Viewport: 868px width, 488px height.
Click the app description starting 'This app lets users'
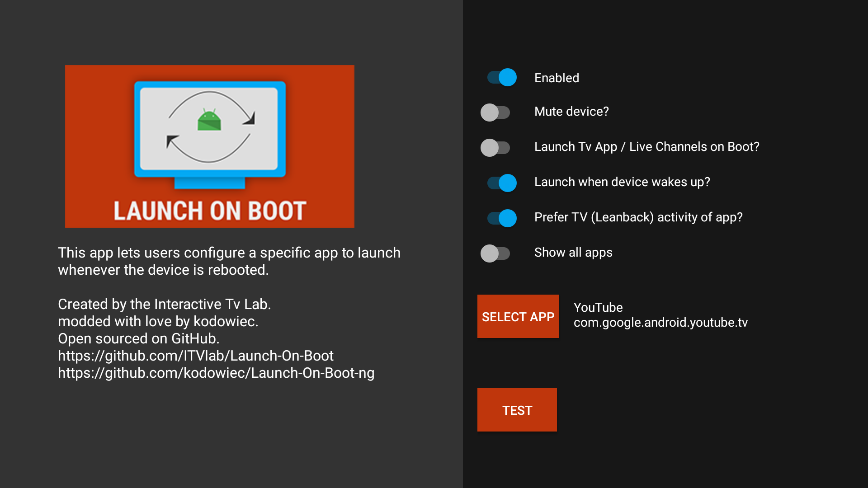click(229, 261)
